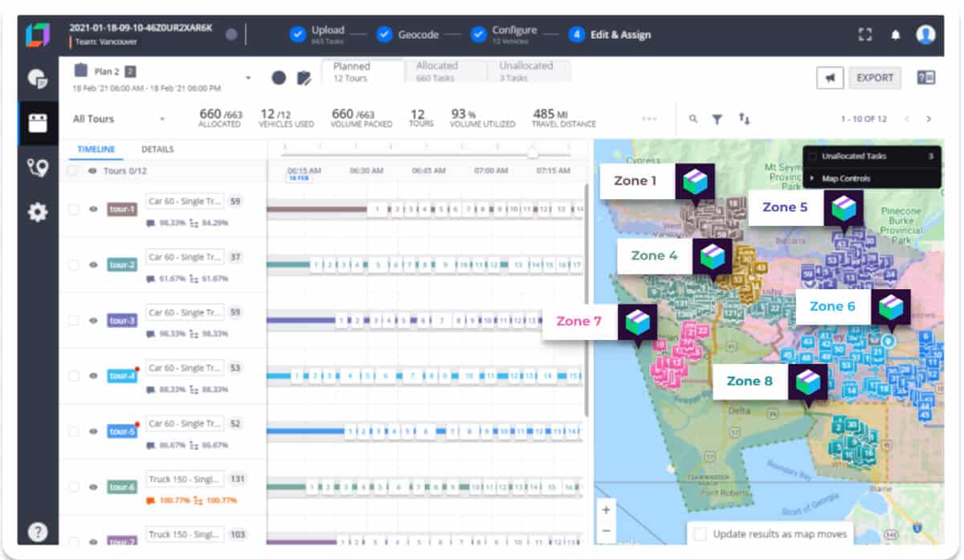Click the fullscreen icon in top bar
The image size is (964, 560).
[x=865, y=35]
